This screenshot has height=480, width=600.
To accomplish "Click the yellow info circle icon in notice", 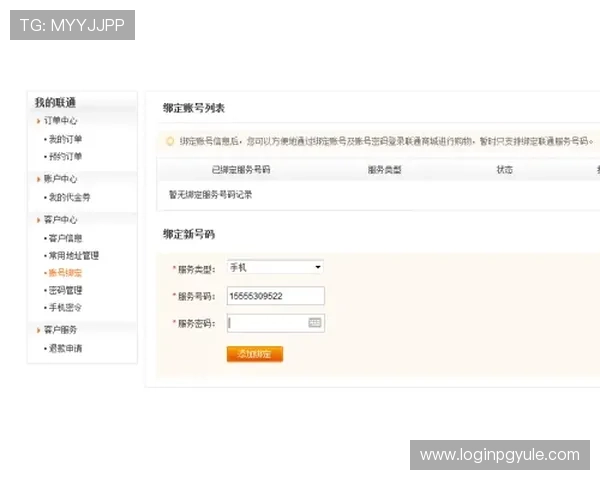I will [170, 142].
